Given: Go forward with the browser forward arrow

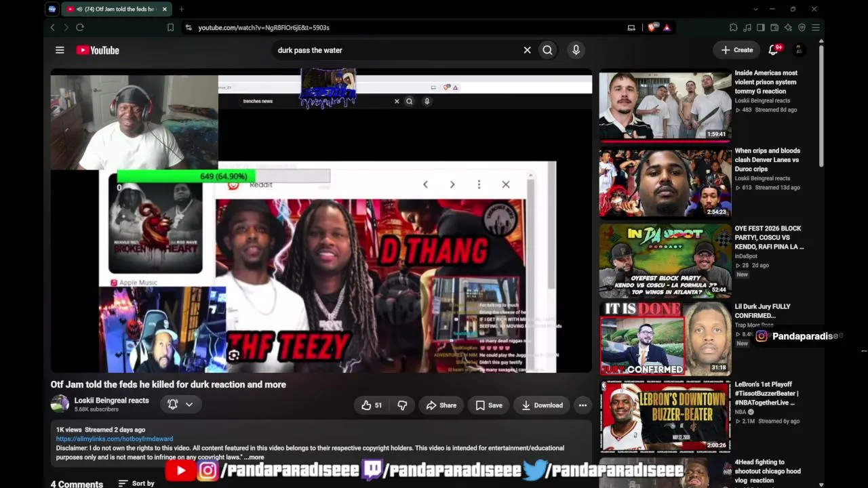Looking at the screenshot, I should [x=66, y=28].
